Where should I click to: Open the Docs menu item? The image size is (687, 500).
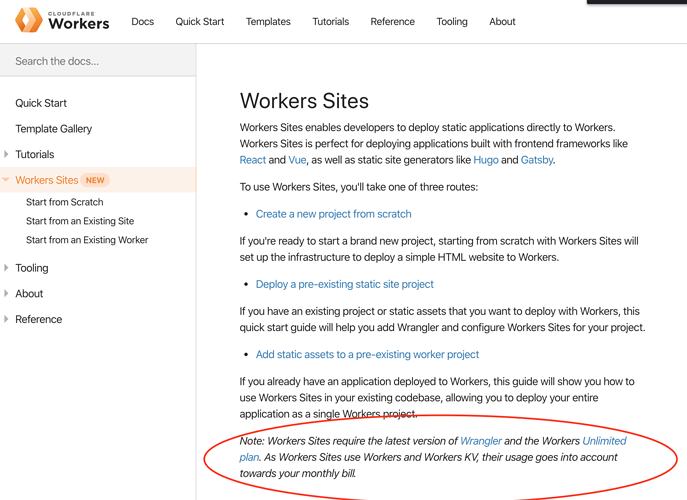tap(143, 21)
